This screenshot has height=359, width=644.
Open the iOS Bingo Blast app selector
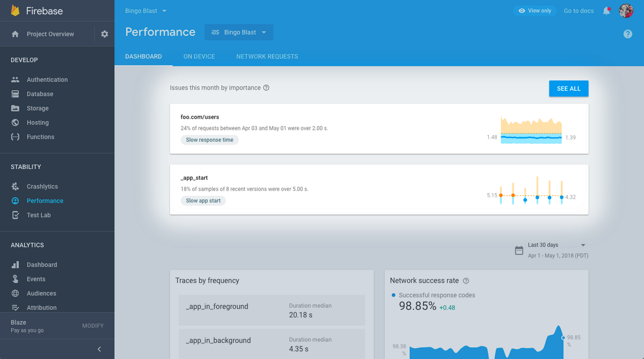[x=239, y=32]
